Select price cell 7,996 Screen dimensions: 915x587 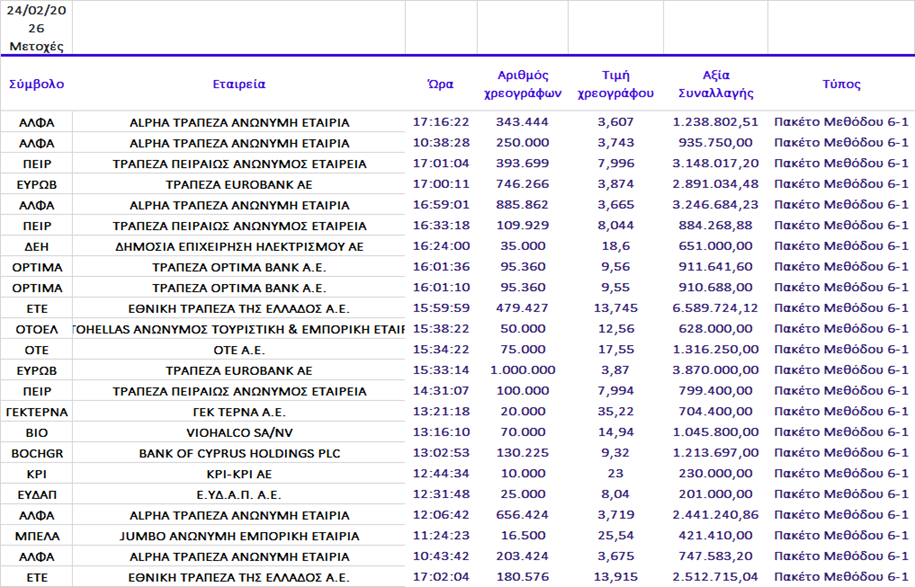[x=616, y=163]
